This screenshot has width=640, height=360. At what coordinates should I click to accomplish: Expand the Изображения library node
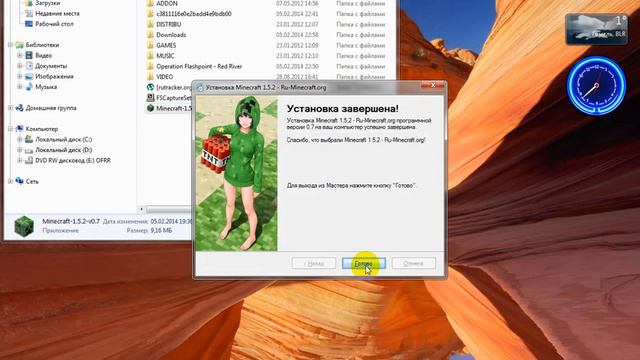tap(20, 77)
